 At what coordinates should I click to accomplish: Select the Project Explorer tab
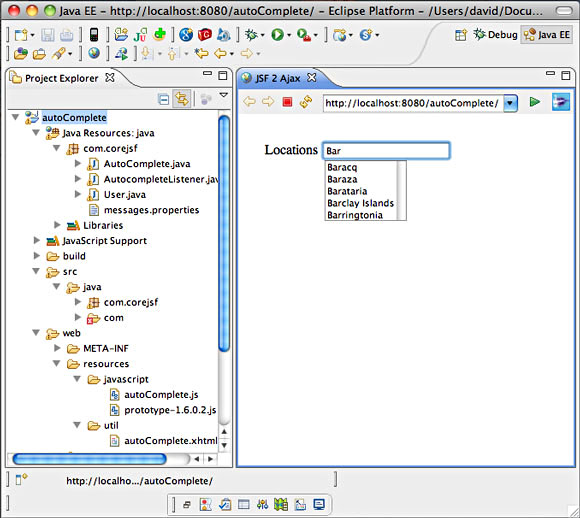pos(62,78)
